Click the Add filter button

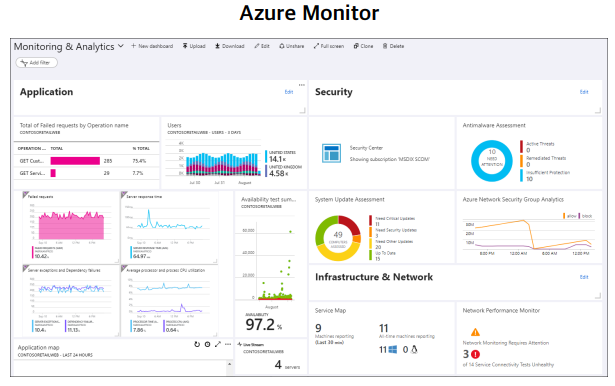coord(36,63)
